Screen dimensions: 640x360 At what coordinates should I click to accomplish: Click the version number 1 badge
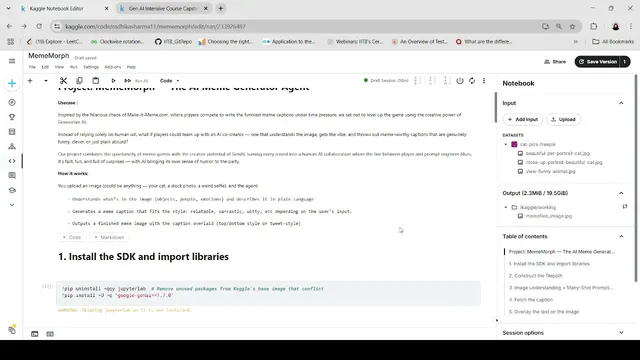(x=625, y=62)
